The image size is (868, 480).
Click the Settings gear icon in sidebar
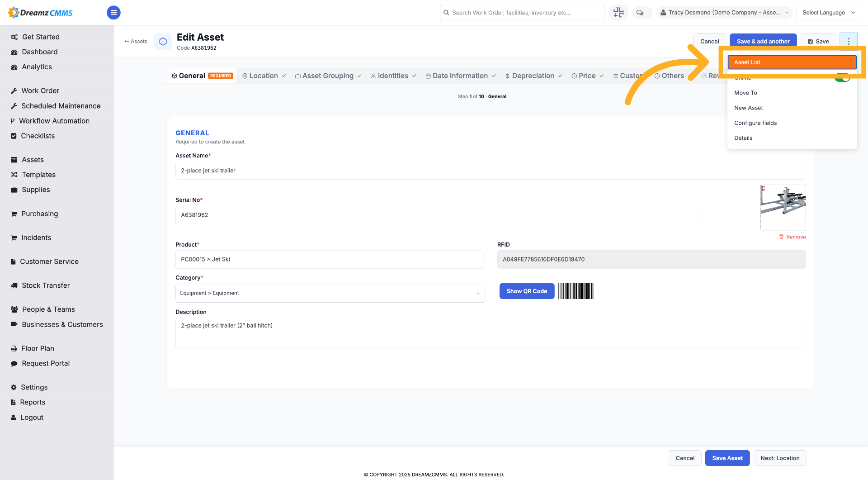(14, 387)
